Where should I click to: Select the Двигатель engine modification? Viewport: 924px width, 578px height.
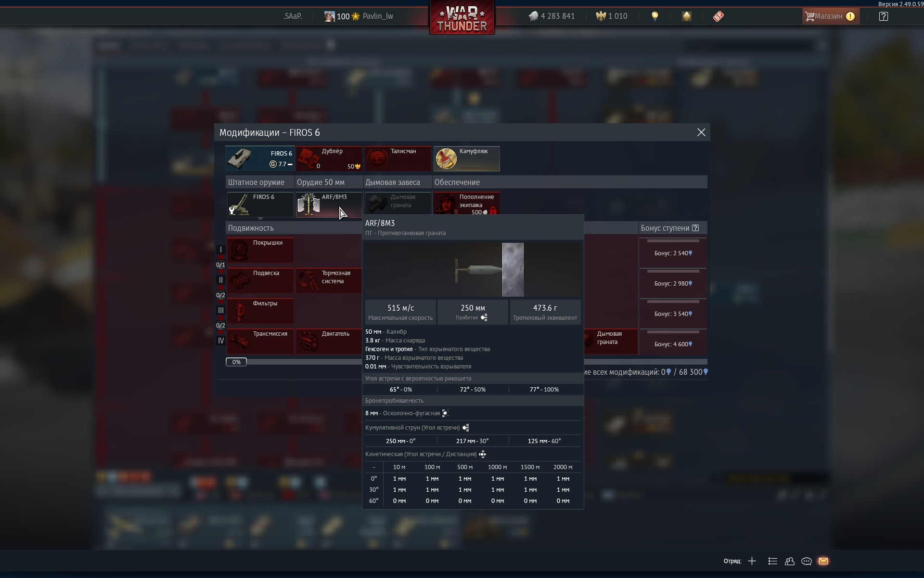[x=329, y=341]
